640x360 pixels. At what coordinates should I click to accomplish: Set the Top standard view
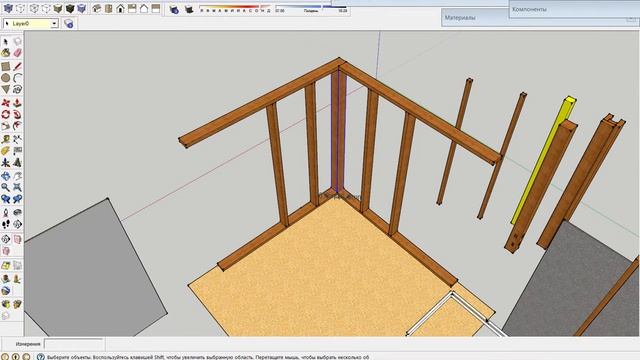(x=108, y=8)
